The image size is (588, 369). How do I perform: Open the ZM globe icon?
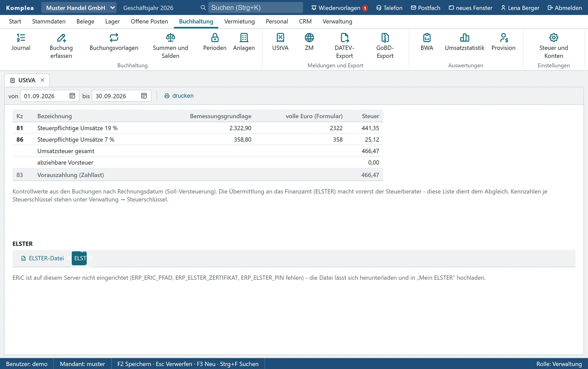[309, 42]
